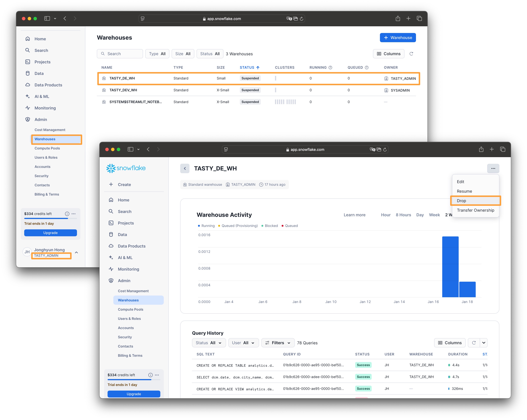
Task: Click Safari share icon in front window
Action: pos(481,149)
